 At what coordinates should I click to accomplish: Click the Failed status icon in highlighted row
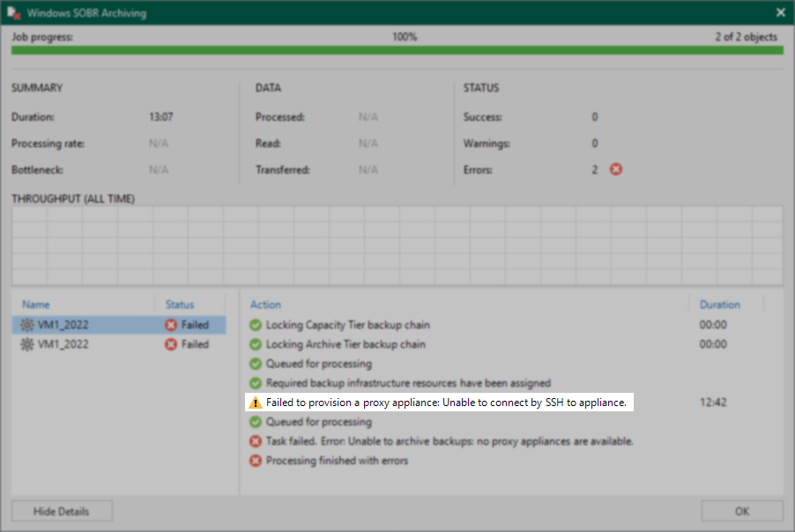pyautogui.click(x=171, y=325)
